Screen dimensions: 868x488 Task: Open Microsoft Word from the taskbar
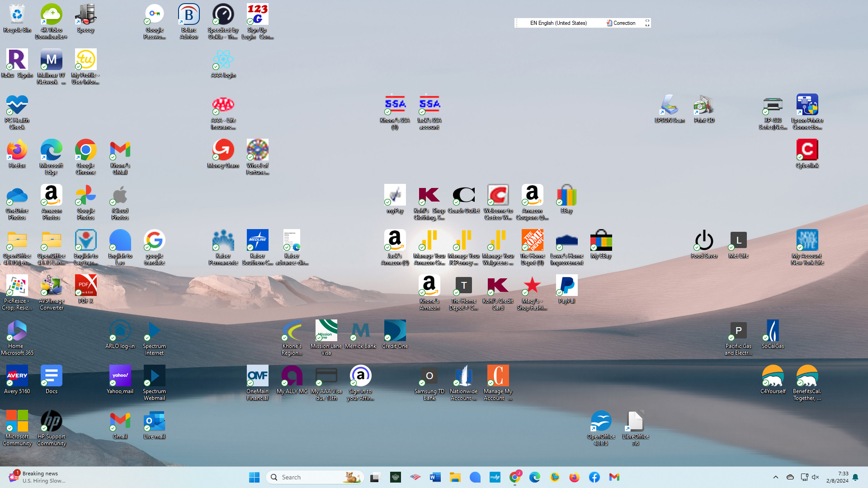pyautogui.click(x=435, y=477)
